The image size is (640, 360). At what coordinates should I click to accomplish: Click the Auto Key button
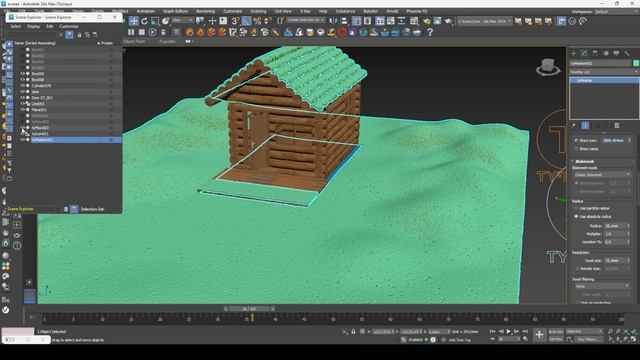(x=556, y=331)
